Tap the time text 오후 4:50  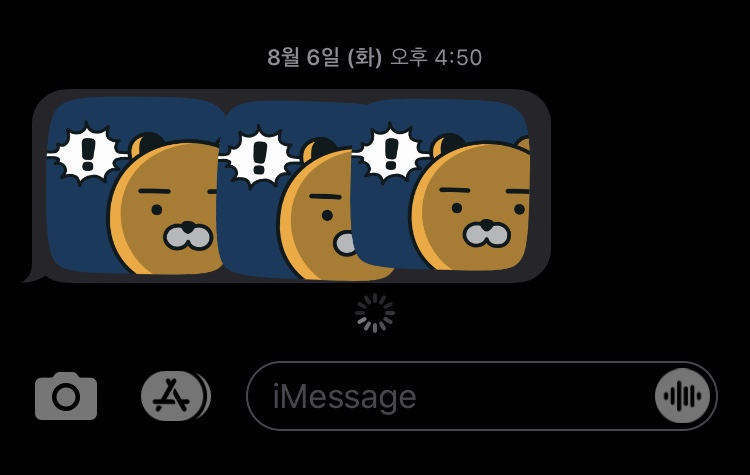[x=436, y=57]
